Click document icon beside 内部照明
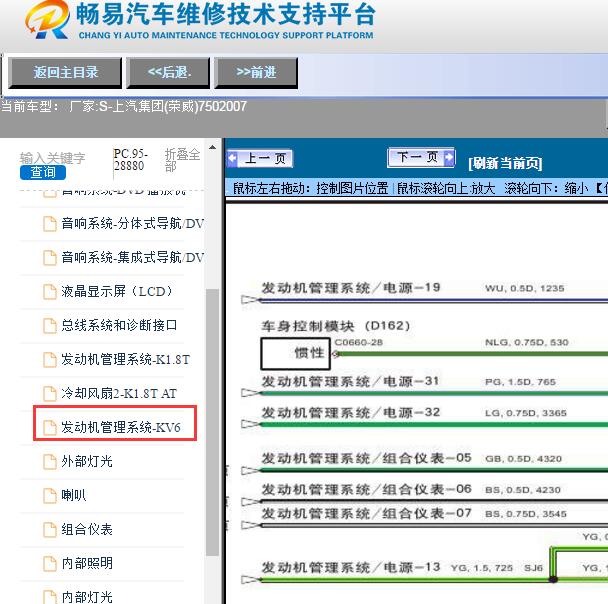The width and height of the screenshot is (608, 604). coord(50,564)
